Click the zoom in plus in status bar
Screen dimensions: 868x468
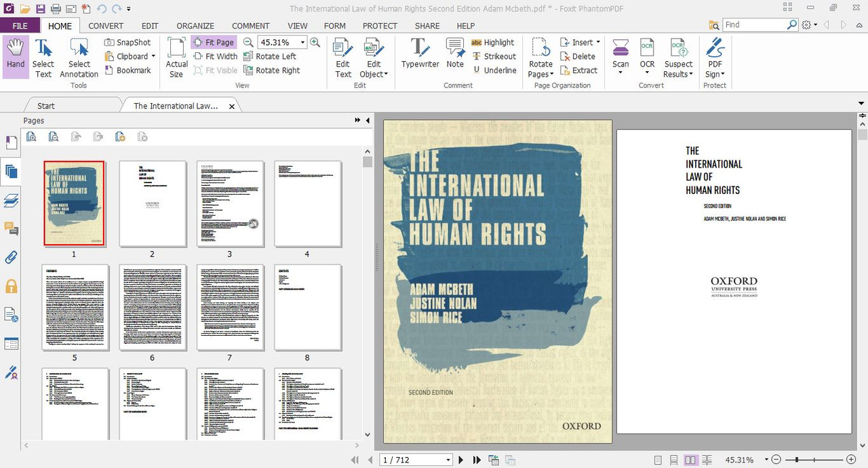point(851,460)
